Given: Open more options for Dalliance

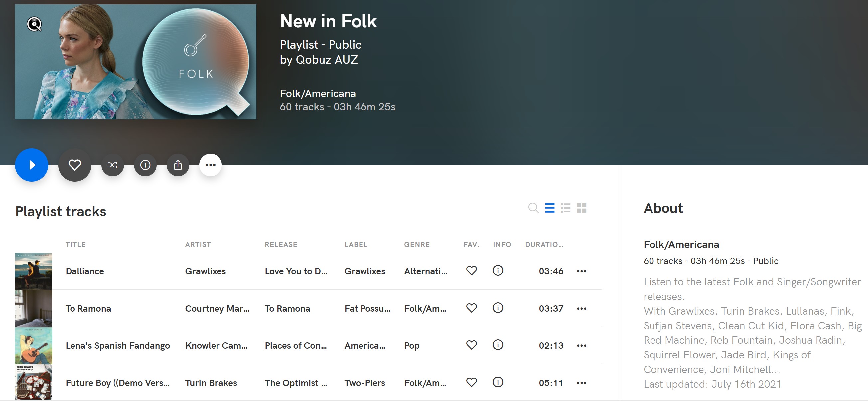Looking at the screenshot, I should click(582, 271).
